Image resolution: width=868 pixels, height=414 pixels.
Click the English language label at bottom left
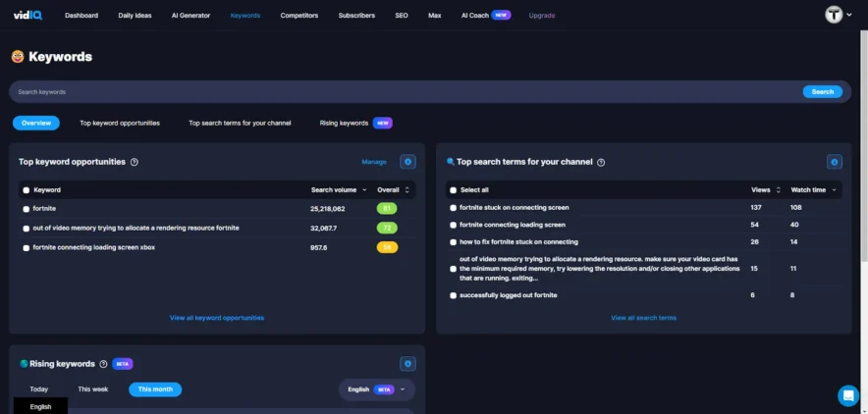pyautogui.click(x=40, y=407)
